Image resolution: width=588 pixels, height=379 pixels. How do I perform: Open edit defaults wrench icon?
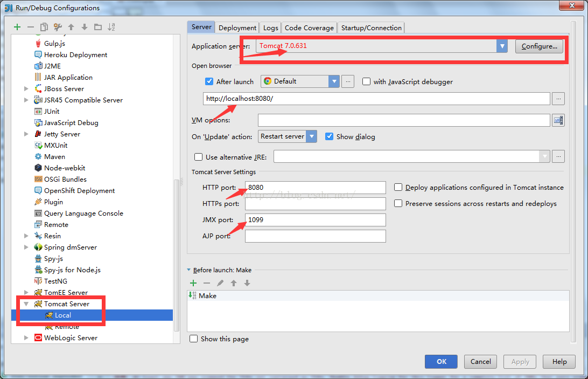(58, 27)
